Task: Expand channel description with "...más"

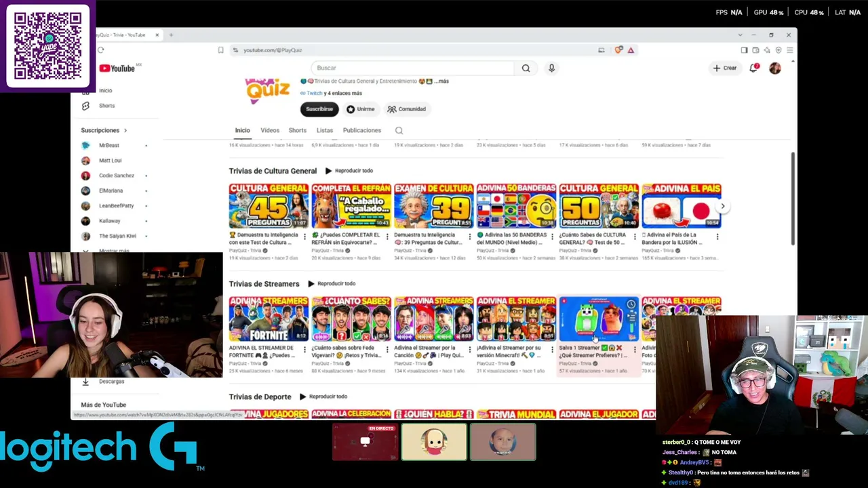Action: click(x=441, y=81)
